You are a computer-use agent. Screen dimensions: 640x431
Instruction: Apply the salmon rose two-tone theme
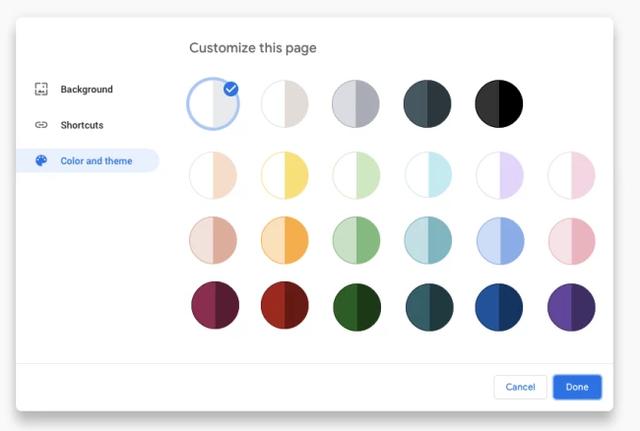tap(213, 240)
